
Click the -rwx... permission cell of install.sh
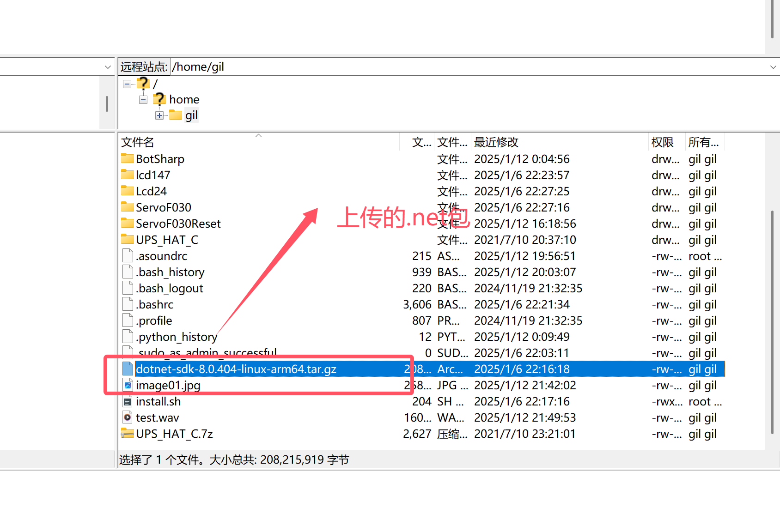[x=667, y=401]
